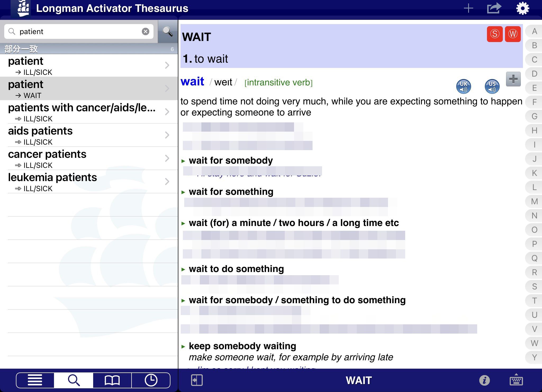Viewport: 542px width, 392px height.
Task: Expand 'wait for somebody' pattern
Action: tap(231, 160)
